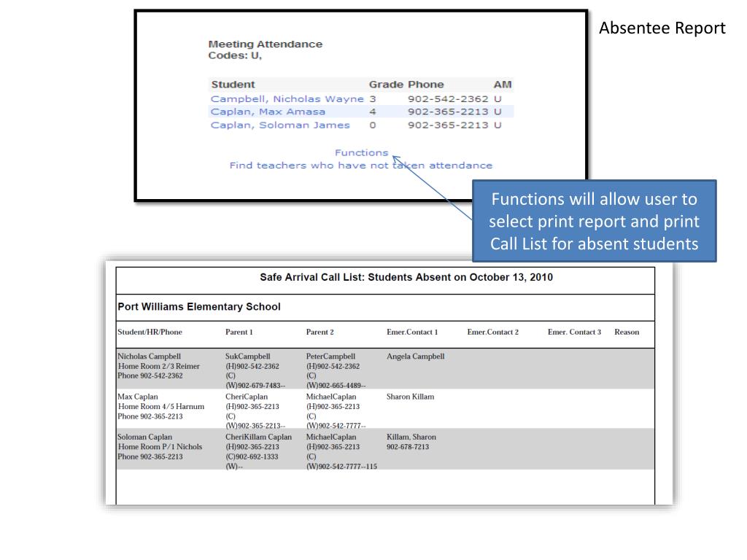Click the Emer.Contact 2 column header

(x=492, y=332)
